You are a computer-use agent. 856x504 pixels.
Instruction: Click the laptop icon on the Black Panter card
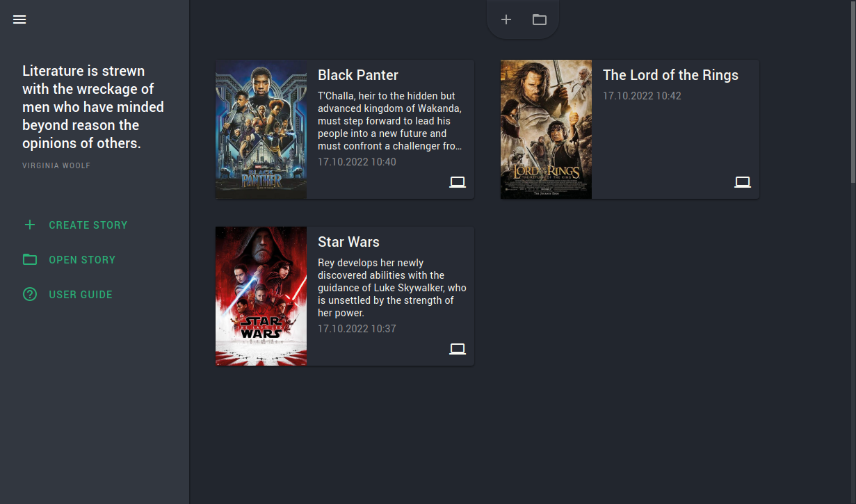[458, 182]
